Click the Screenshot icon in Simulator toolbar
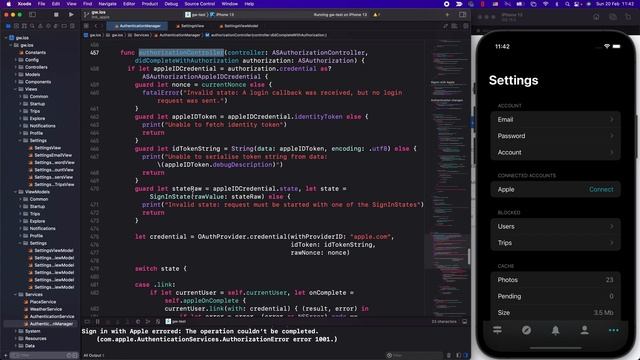The width and height of the screenshot is (640, 360). [613, 17]
